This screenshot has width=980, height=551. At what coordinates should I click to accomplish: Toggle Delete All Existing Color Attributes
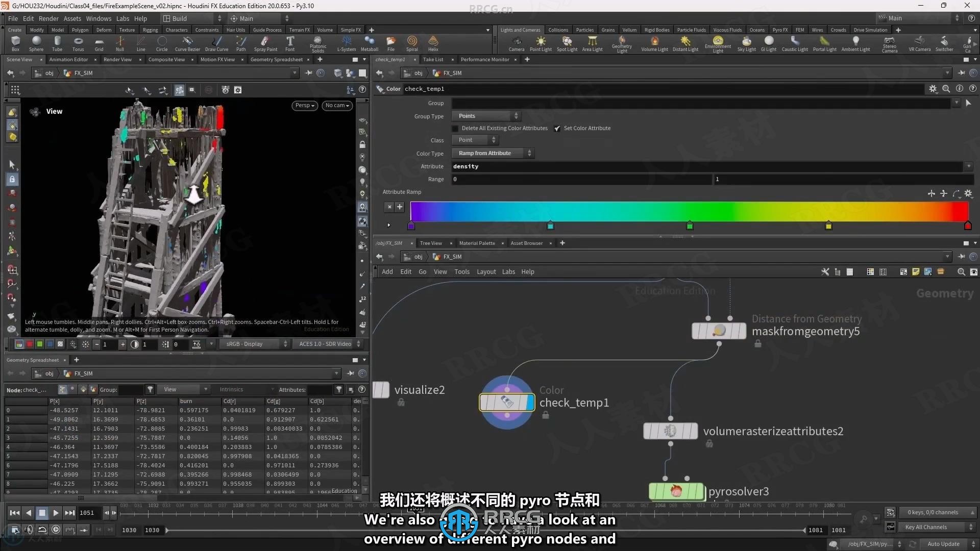[x=455, y=129]
